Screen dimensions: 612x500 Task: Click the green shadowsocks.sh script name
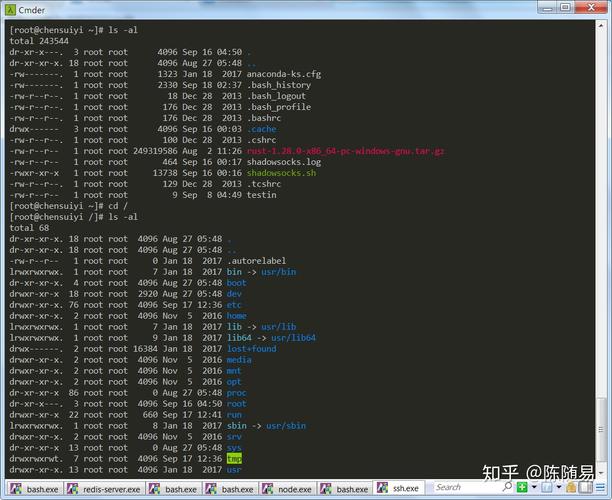point(281,173)
